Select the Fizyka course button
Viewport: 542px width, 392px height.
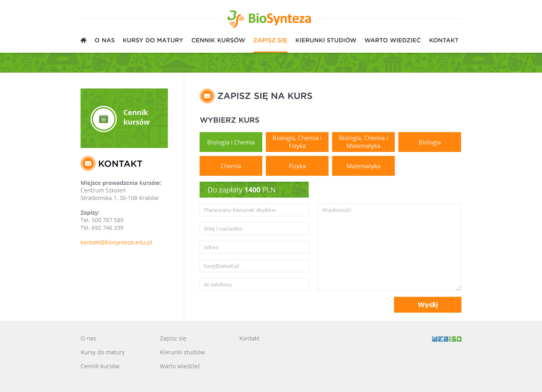click(297, 166)
